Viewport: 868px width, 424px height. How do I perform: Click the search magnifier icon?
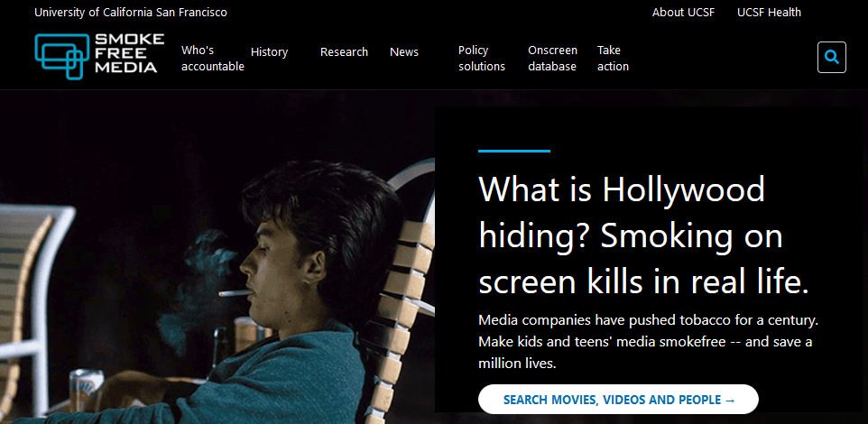832,57
